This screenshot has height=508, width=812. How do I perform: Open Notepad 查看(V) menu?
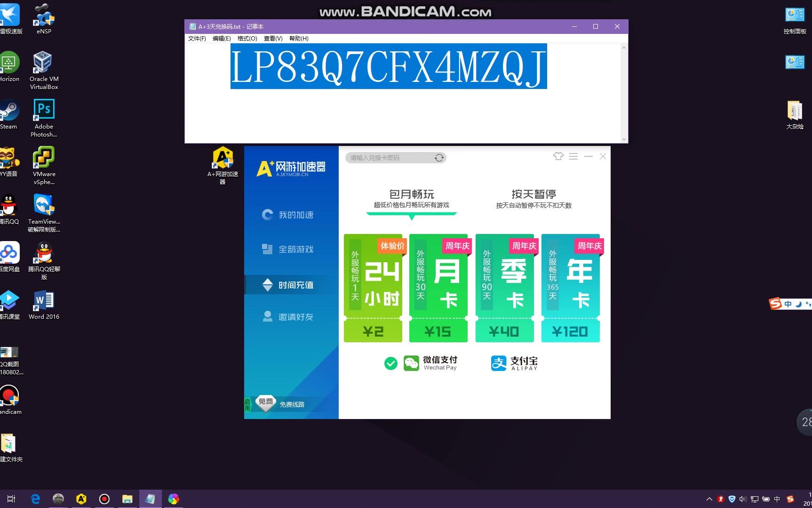tap(273, 39)
